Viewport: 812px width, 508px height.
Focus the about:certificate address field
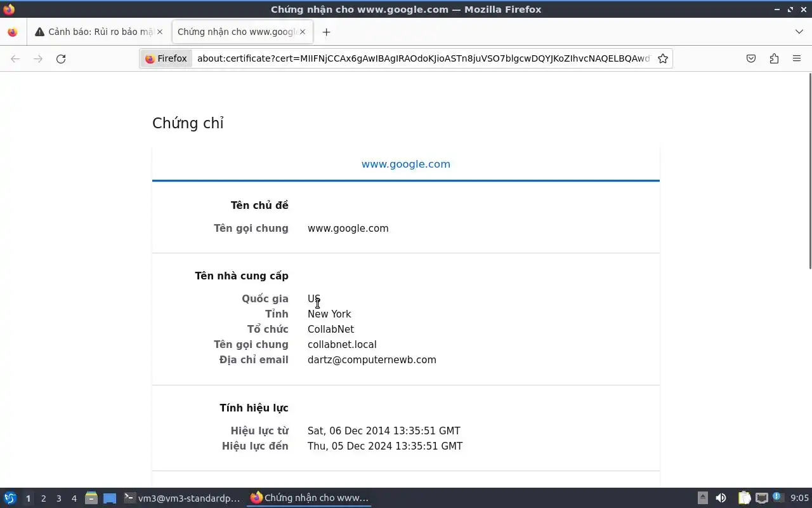(422, 58)
